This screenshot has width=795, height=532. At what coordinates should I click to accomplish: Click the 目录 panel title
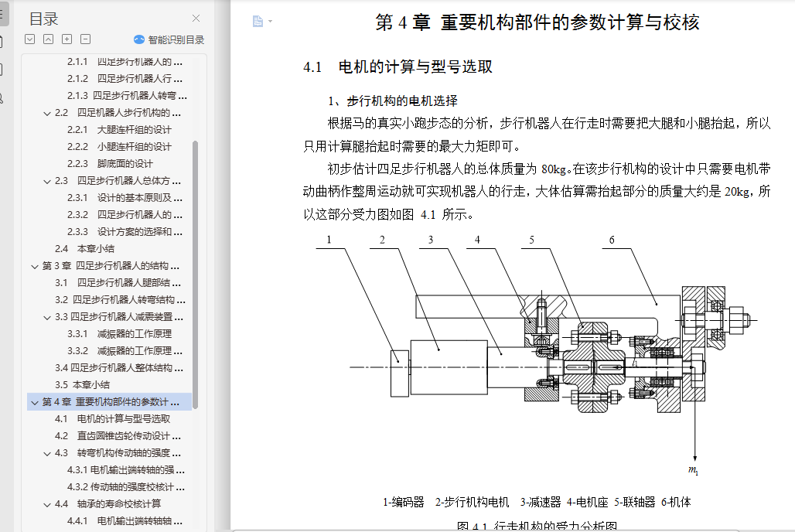(x=43, y=19)
